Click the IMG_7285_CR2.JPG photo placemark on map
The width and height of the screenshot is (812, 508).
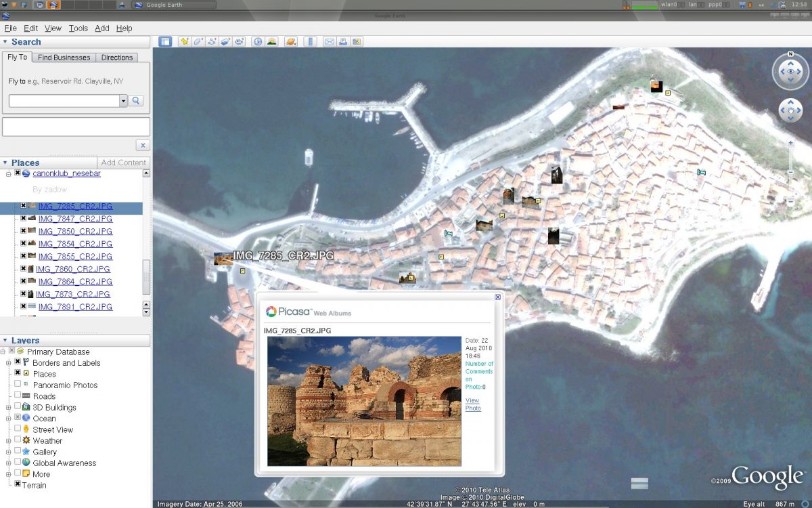pyautogui.click(x=223, y=258)
